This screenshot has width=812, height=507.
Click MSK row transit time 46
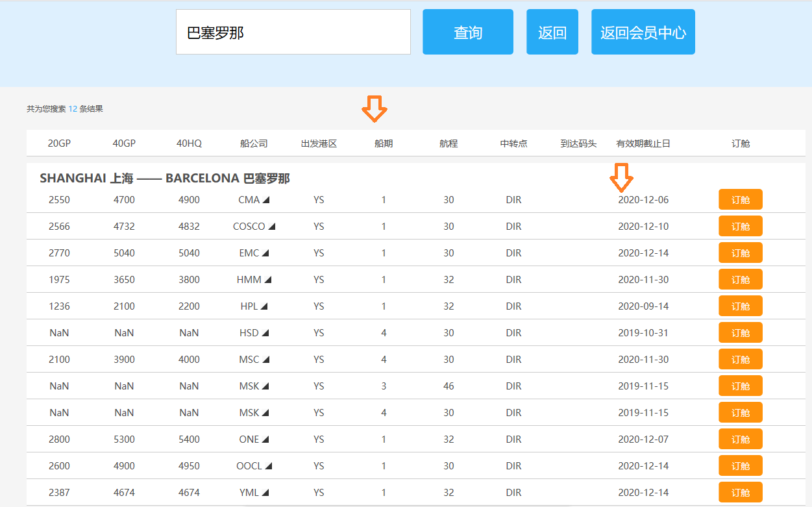click(449, 386)
